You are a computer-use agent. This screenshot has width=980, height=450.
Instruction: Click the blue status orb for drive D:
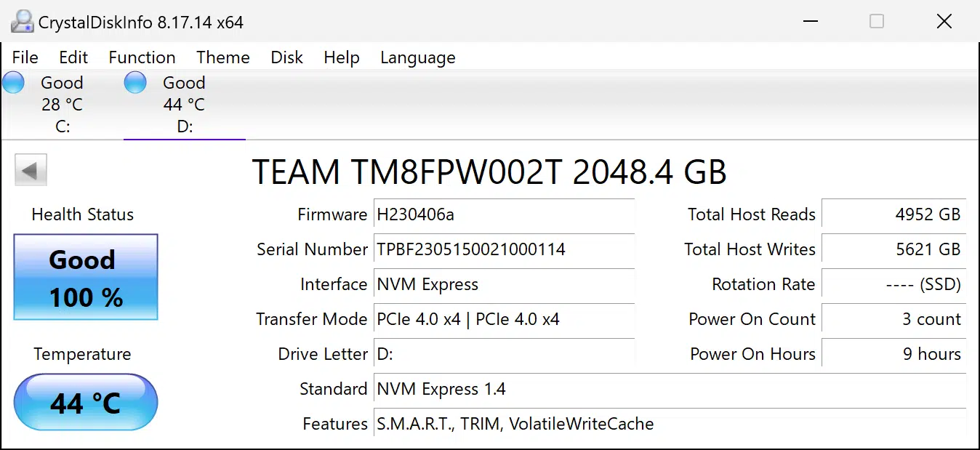pos(135,83)
